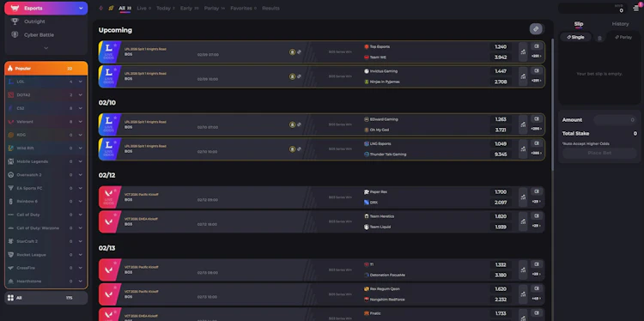Click the Amount input field

616,120
